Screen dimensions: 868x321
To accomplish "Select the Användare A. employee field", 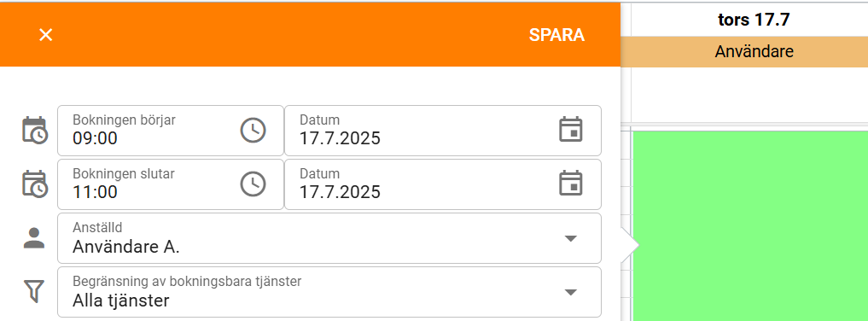I will [x=329, y=238].
